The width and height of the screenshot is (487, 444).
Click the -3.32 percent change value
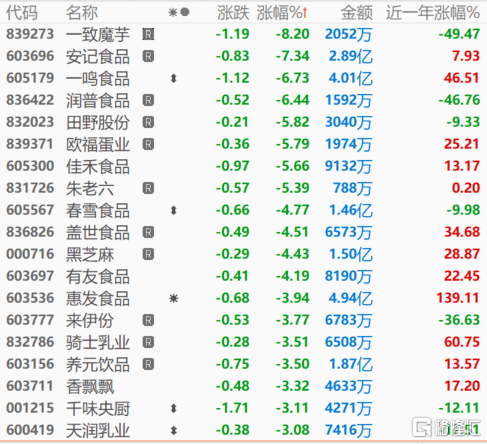[293, 386]
